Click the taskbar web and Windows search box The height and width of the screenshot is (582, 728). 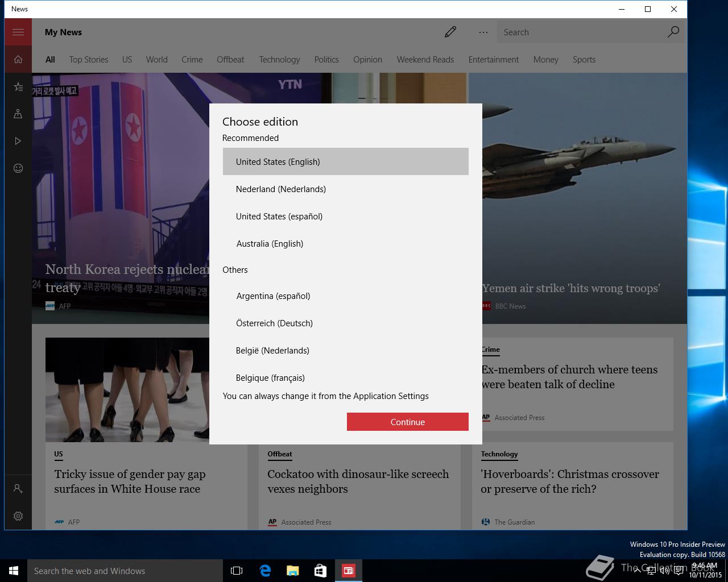tap(125, 571)
